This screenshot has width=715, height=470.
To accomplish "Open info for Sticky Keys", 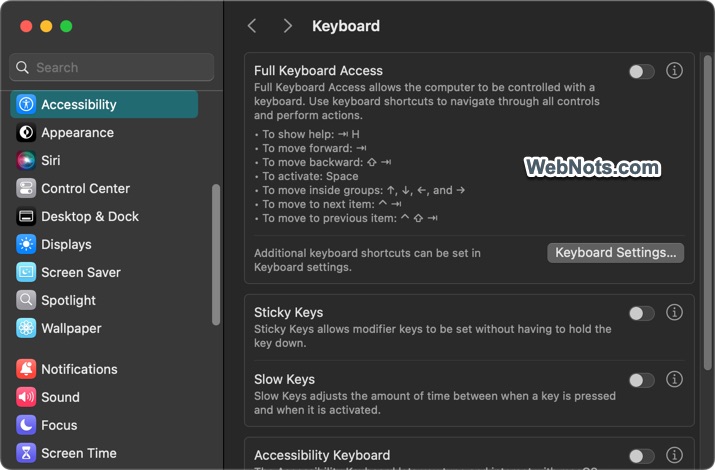I will (x=674, y=312).
